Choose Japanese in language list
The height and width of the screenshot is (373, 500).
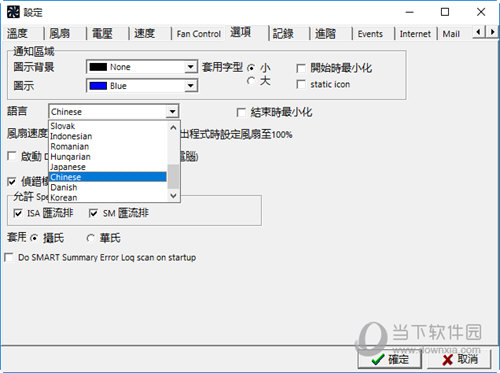pyautogui.click(x=108, y=167)
